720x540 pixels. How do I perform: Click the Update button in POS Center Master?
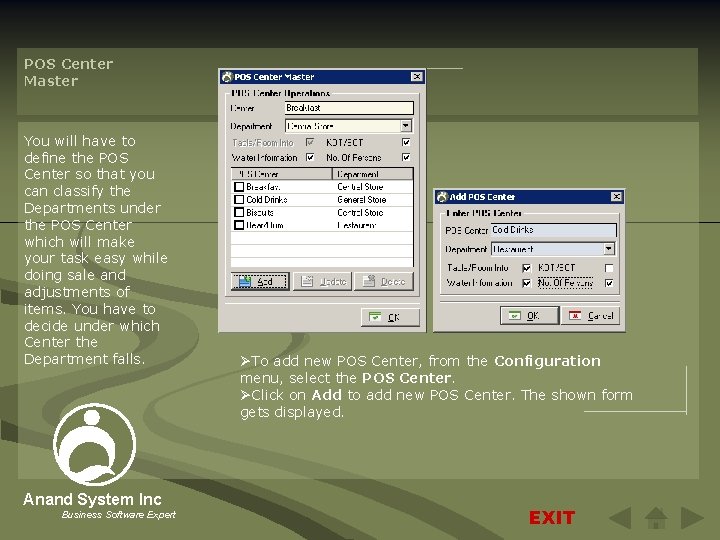click(x=323, y=281)
